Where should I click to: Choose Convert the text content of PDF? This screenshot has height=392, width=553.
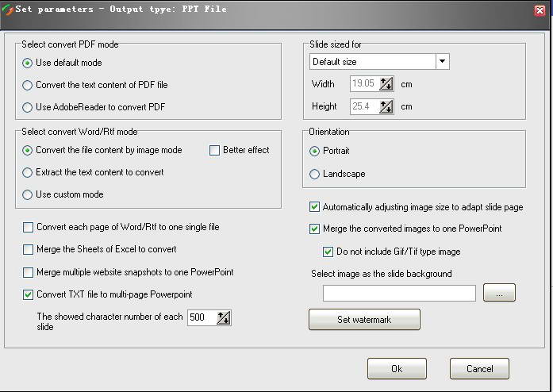pos(28,85)
